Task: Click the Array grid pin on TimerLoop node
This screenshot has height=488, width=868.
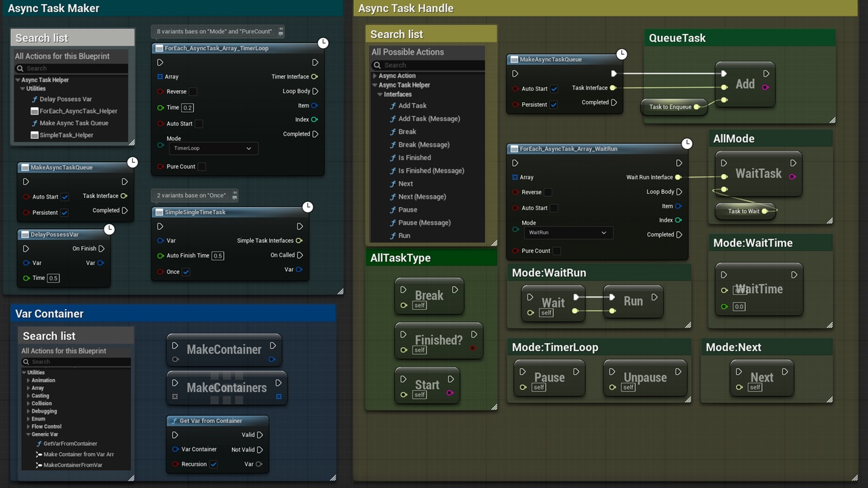Action: tap(160, 77)
